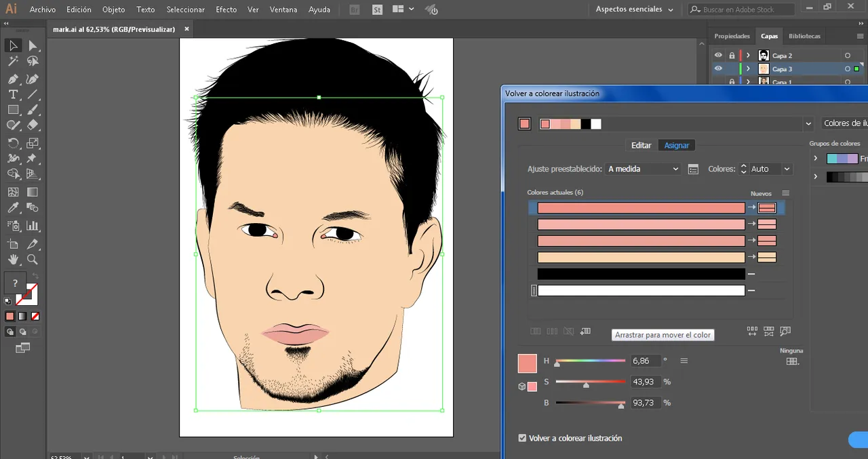
Task: Select the Eyedropper tool
Action: (x=13, y=208)
